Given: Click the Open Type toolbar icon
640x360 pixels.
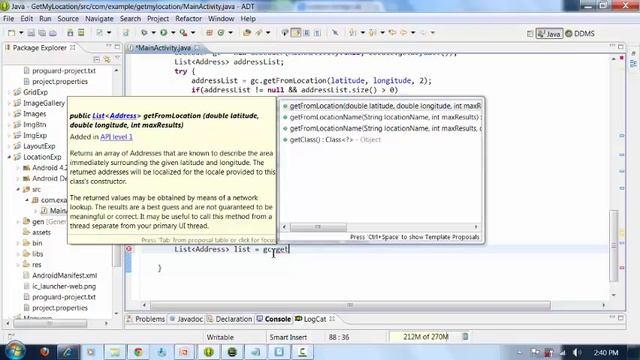Looking at the screenshot, I should [247, 33].
